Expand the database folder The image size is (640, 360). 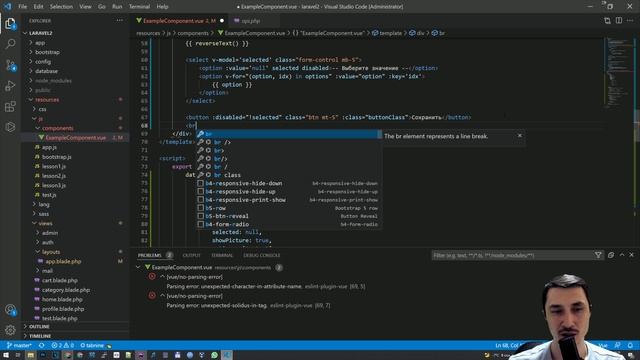(x=76, y=71)
